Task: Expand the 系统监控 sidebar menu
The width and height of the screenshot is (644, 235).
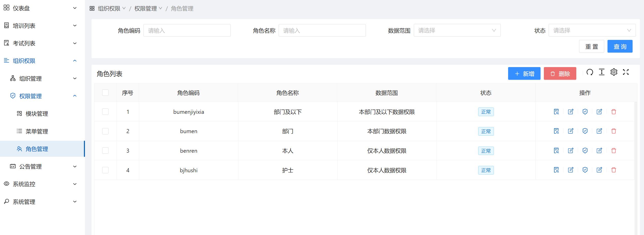Action: [41, 184]
